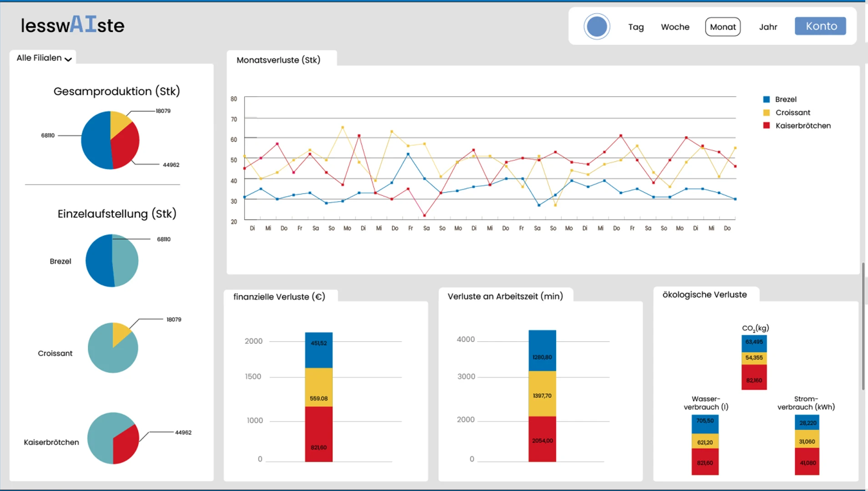868x491 pixels.
Task: Click the chevron next to Alle Filialen
Action: click(x=68, y=59)
